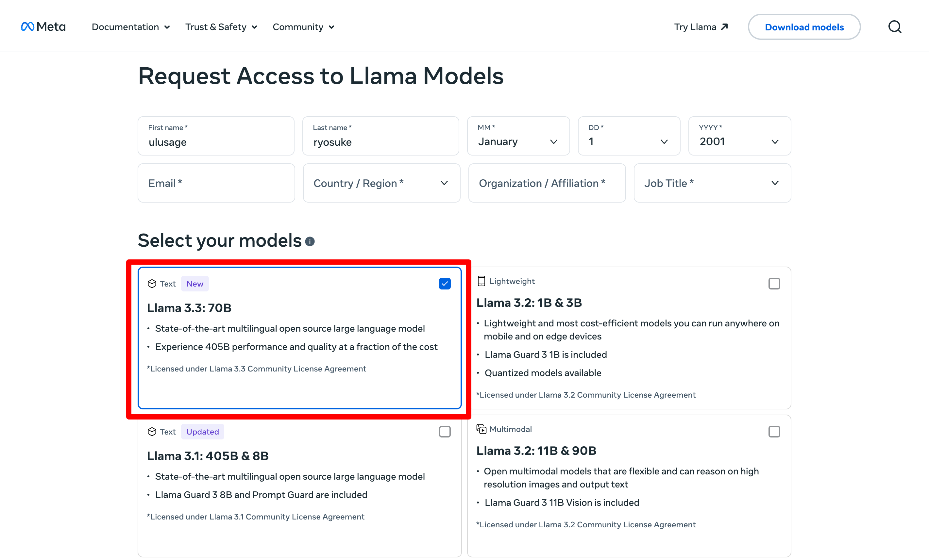Open the Trust & Safety menu
Screen dimensions: 929x560
221,27
